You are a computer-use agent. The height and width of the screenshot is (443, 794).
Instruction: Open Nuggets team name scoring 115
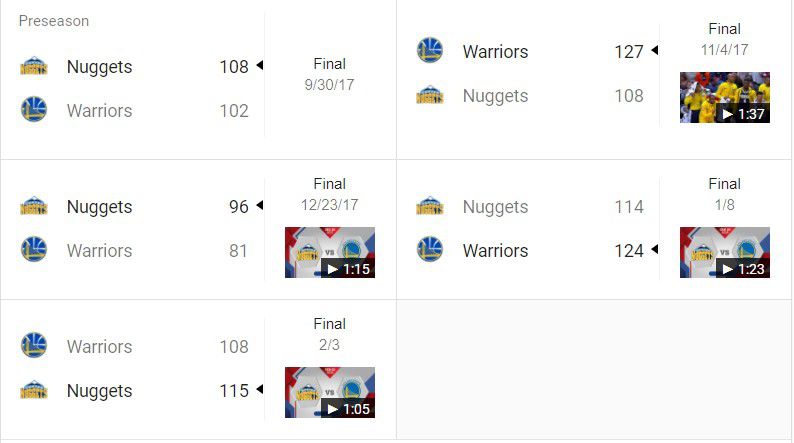(99, 391)
